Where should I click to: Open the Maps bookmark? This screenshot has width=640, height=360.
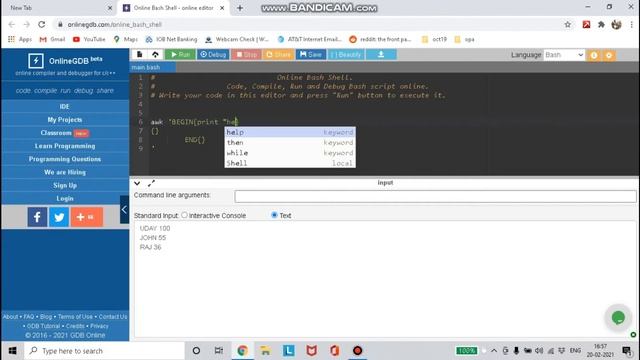click(125, 39)
